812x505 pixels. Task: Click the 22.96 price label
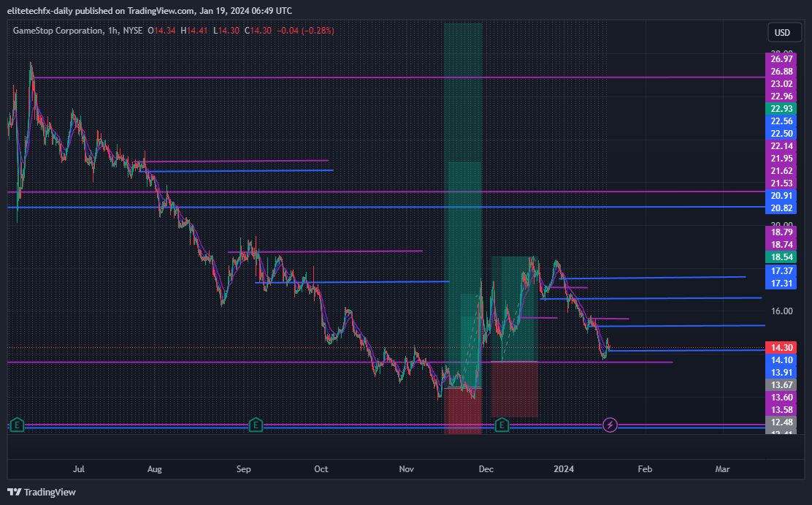(781, 96)
